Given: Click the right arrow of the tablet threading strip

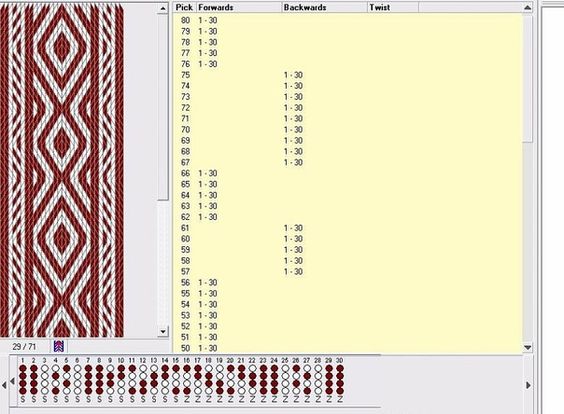Looking at the screenshot, I should click(529, 385).
